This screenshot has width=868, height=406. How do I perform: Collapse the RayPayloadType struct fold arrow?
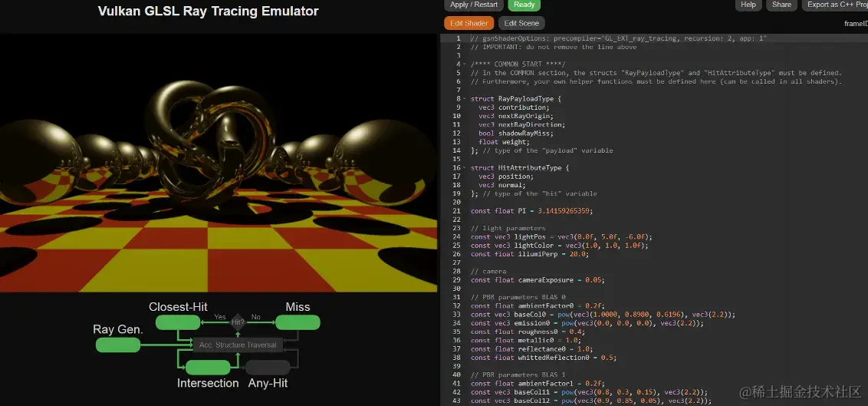(x=465, y=98)
